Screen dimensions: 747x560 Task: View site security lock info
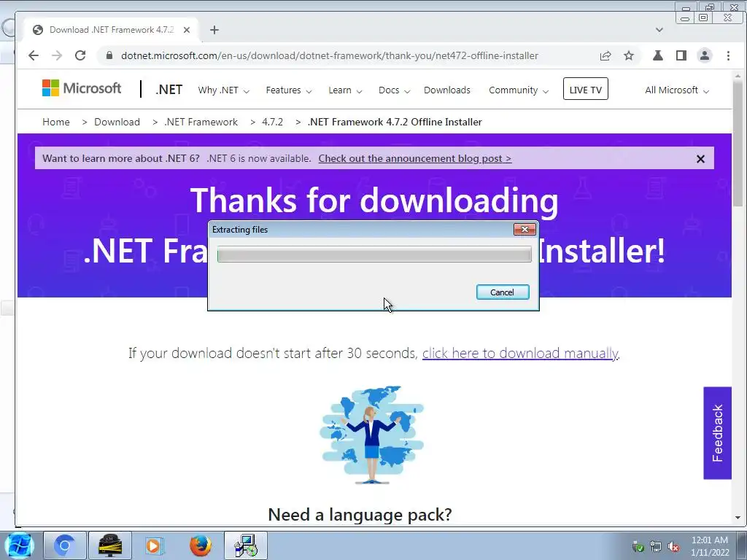pyautogui.click(x=109, y=55)
